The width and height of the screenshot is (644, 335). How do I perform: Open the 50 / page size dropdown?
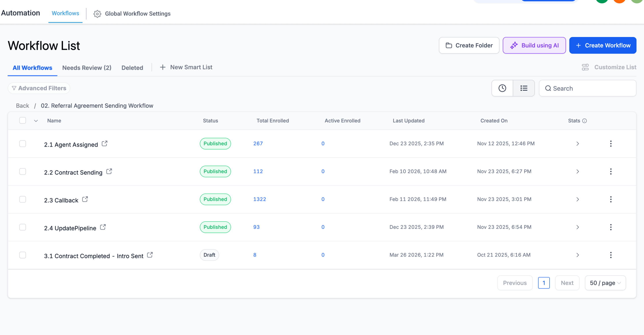[605, 283]
